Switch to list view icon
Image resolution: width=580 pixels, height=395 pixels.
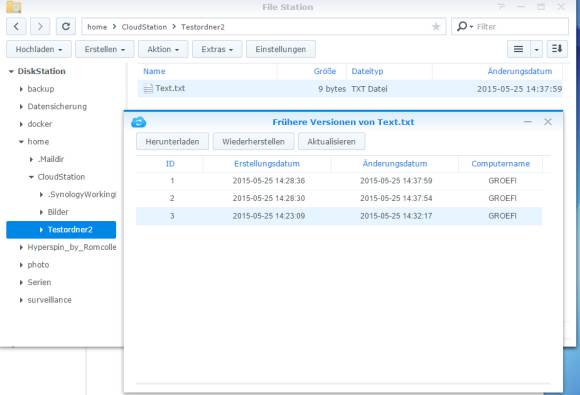(x=518, y=49)
